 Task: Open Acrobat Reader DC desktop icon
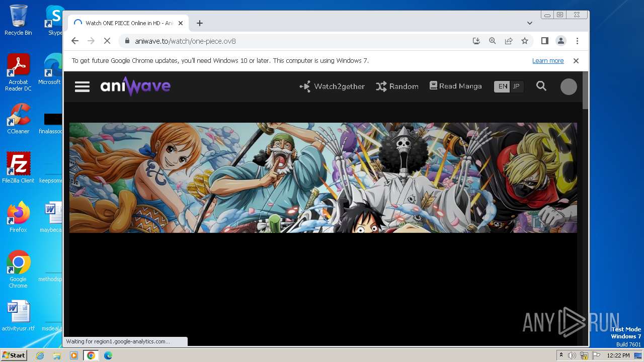coord(18,72)
